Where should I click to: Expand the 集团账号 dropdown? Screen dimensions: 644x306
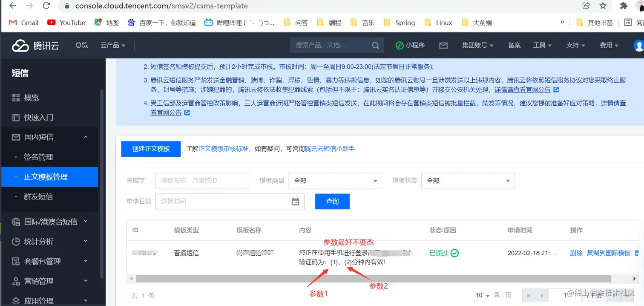[478, 45]
